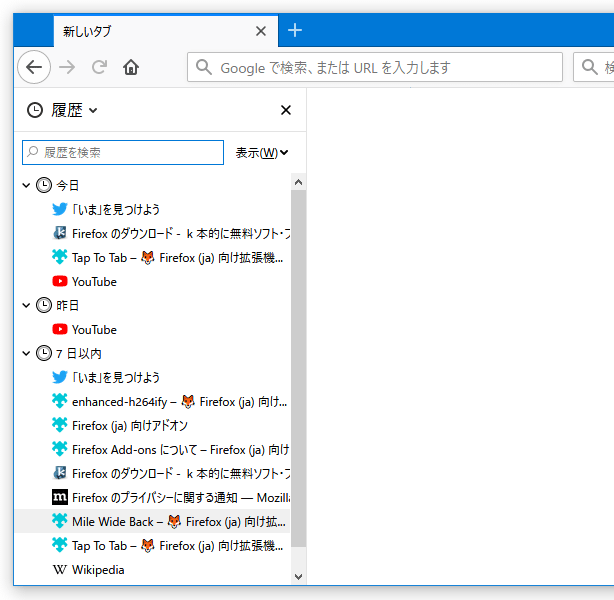Click the clock icon beside 昨日

tap(44, 305)
